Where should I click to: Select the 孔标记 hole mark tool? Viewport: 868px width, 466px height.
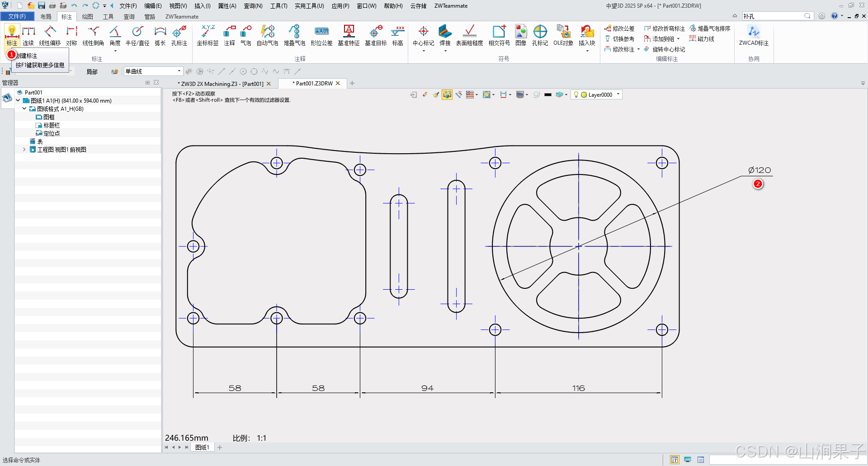[x=540, y=36]
